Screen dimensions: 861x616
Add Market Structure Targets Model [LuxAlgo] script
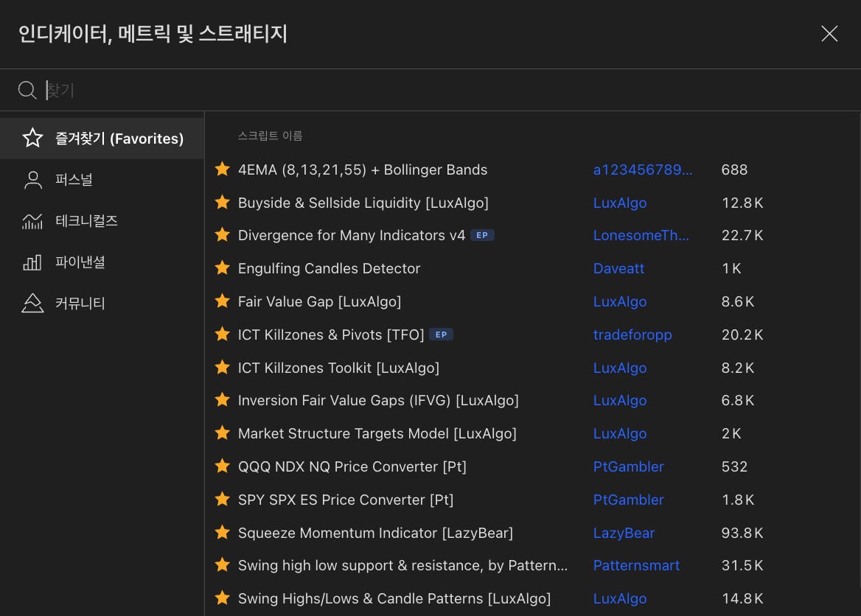point(377,433)
